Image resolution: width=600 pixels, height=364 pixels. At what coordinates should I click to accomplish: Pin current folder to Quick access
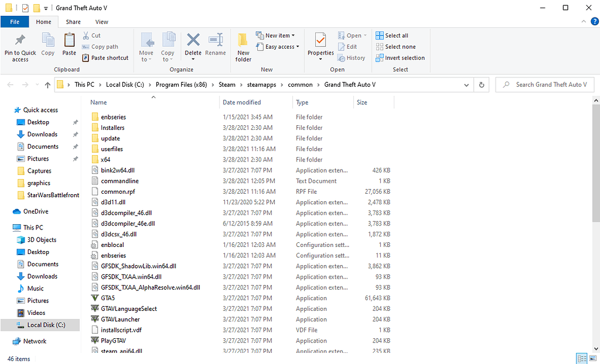click(20, 47)
